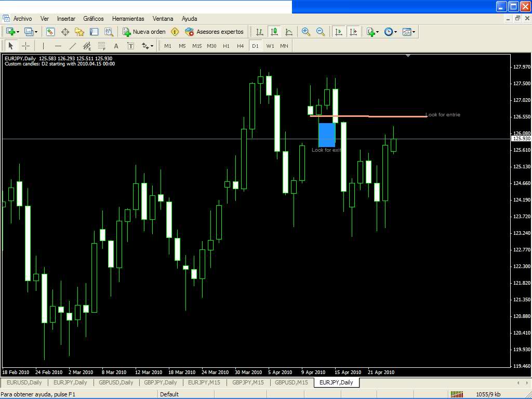Zoom in on the chart
Viewport: 532px width, 399px height.
305,32
